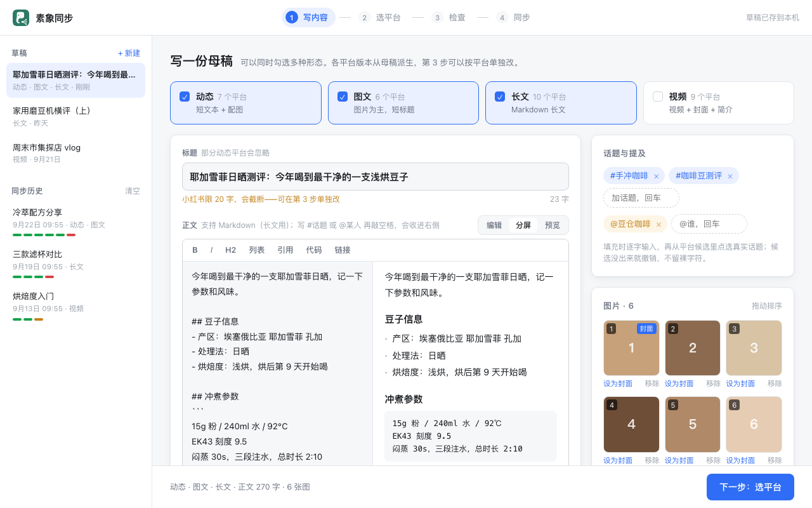812x508 pixels.
Task: Insert an H2 heading from the toolbar
Action: [231, 250]
